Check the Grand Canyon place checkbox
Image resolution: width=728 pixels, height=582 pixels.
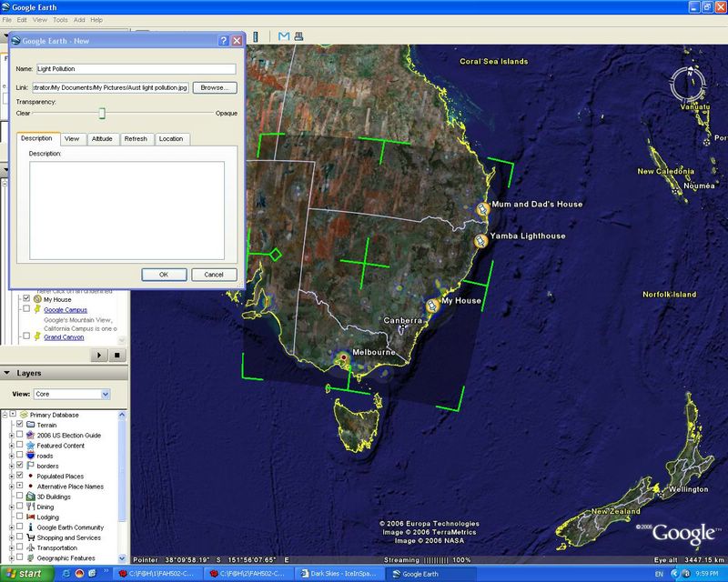click(26, 336)
